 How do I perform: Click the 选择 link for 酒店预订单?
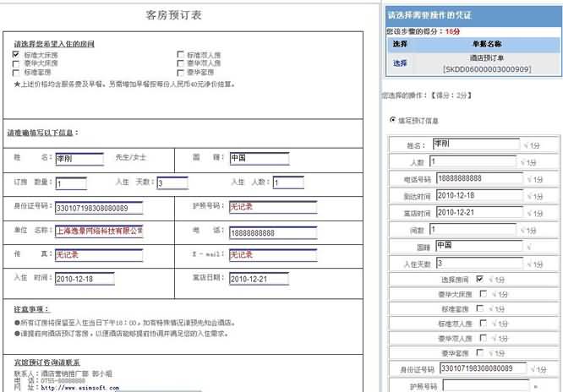(400, 63)
